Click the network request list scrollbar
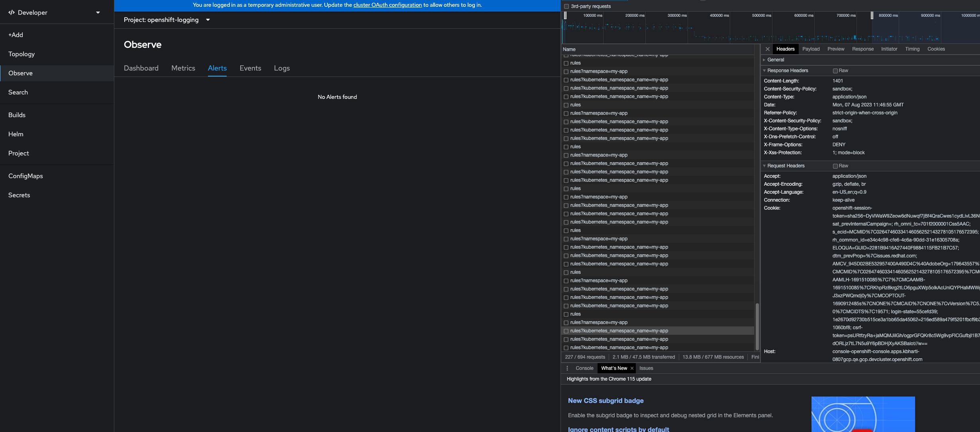The height and width of the screenshot is (432, 980). (x=757, y=326)
